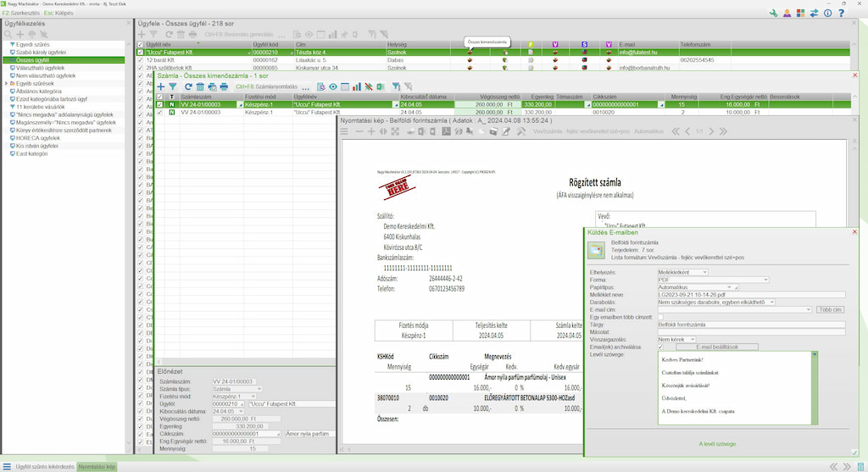Click the trash delete icon in Számla toolbar

[200, 86]
